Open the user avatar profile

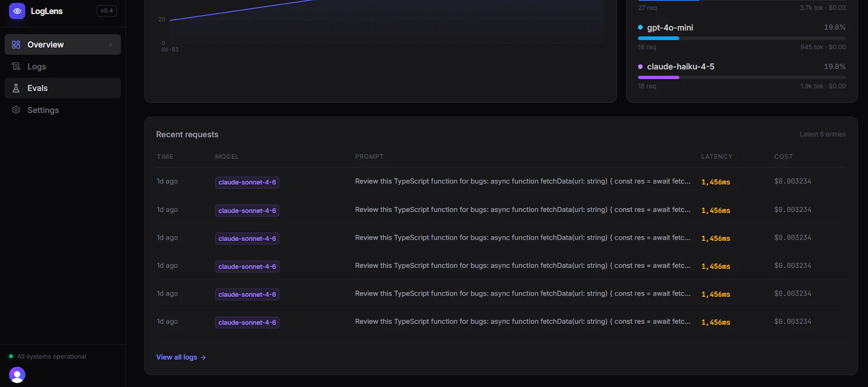point(17,375)
